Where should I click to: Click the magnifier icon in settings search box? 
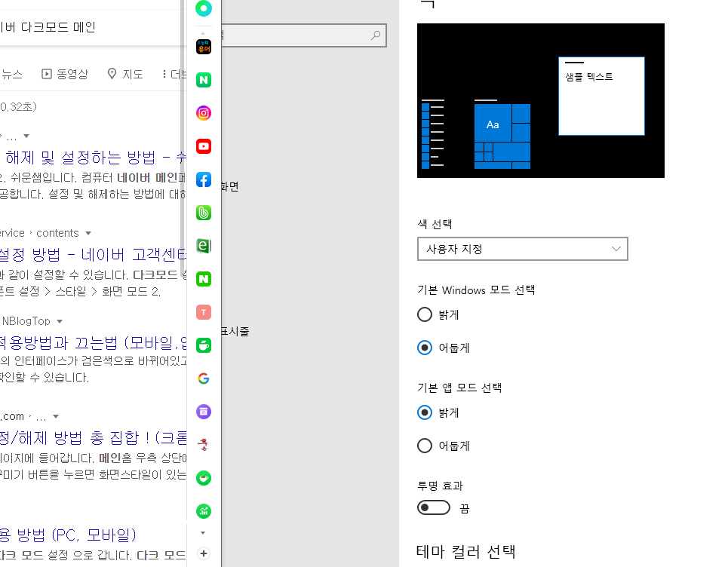point(376,35)
